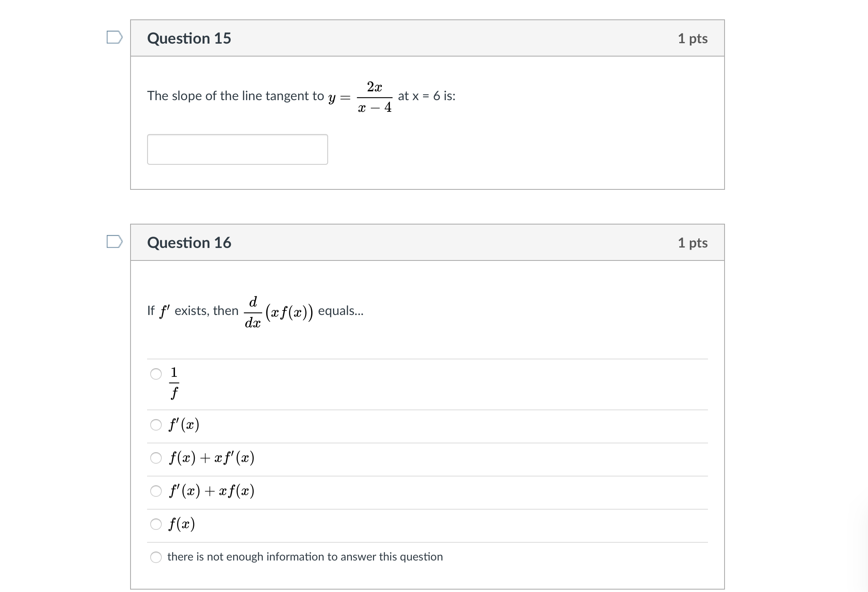Screen dimensions: 868x592
Task: Click the empty text field under the slope question
Action: [x=238, y=149]
